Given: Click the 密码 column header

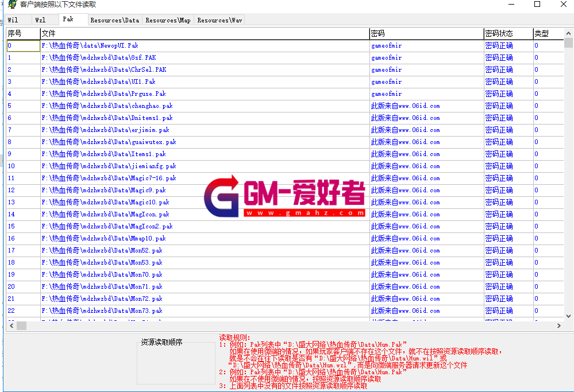Looking at the screenshot, I should [x=426, y=34].
